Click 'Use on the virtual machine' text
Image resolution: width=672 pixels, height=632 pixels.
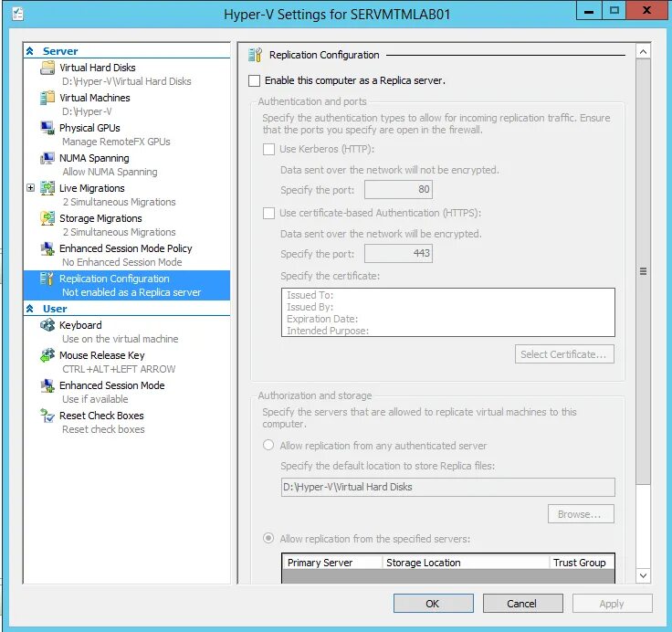(120, 339)
